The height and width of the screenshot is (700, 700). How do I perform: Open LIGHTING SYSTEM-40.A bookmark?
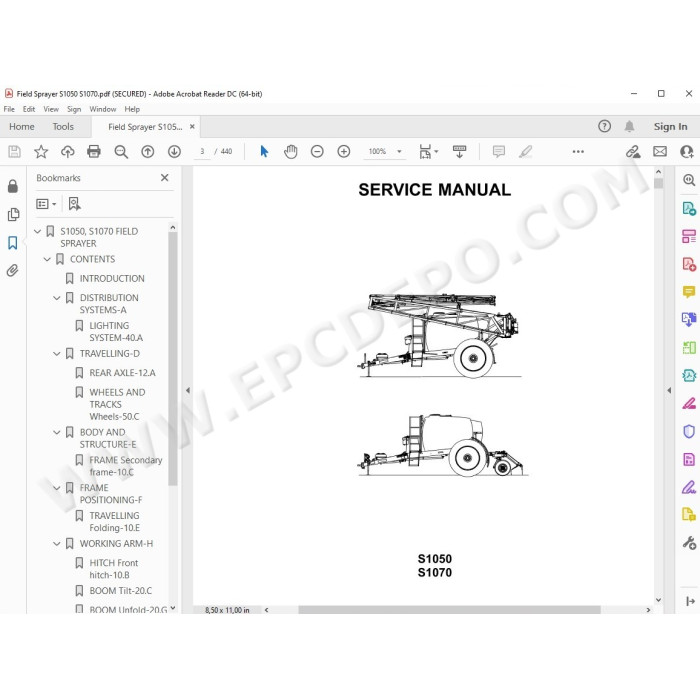coord(116,332)
